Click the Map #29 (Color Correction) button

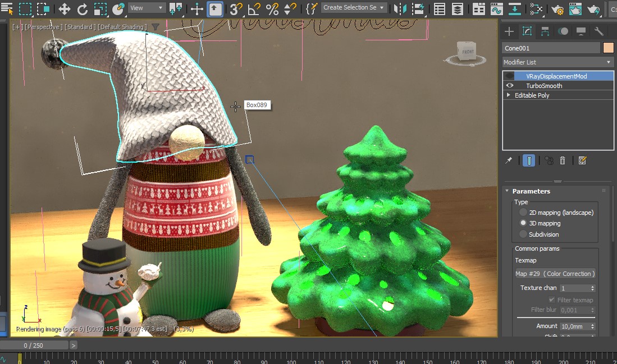tap(555, 274)
